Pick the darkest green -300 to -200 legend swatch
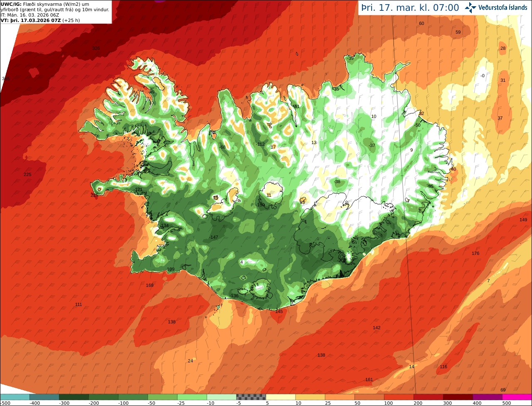The height and width of the screenshot is (406, 532). (x=74, y=397)
